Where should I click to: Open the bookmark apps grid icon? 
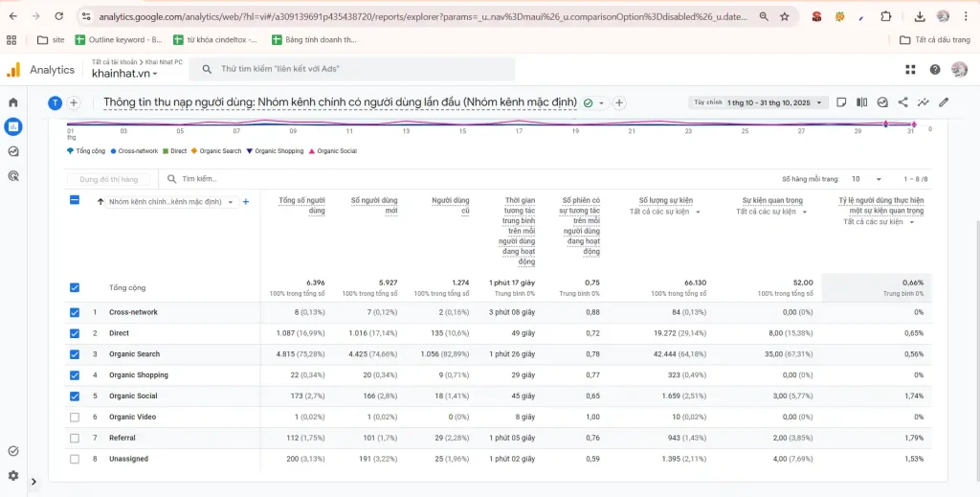(11, 40)
